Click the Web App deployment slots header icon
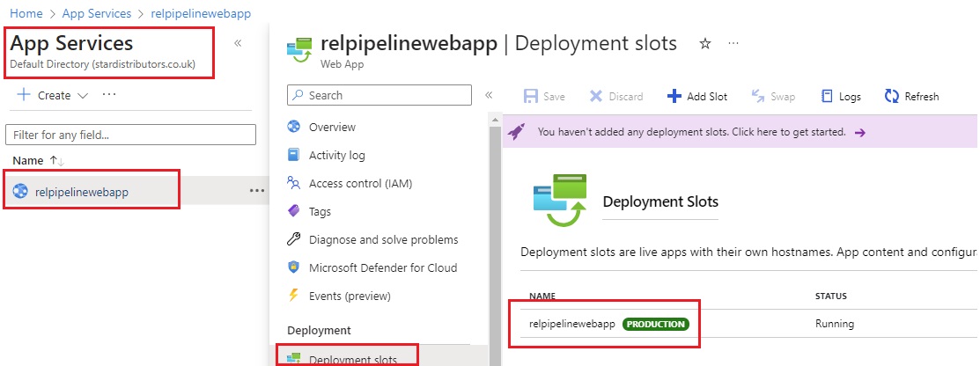The image size is (980, 366). coord(298,51)
